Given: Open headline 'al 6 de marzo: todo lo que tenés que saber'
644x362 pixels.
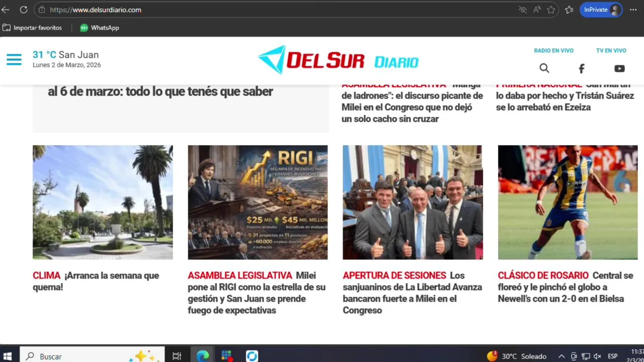Looking at the screenshot, I should point(160,92).
